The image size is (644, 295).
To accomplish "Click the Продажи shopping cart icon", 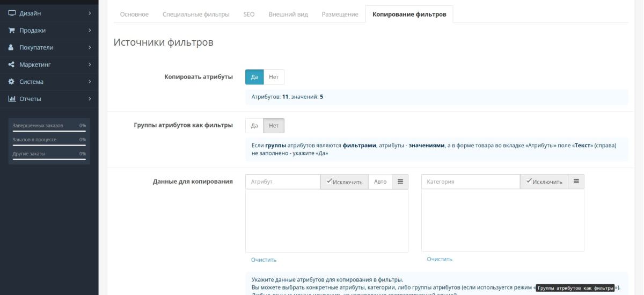I will 11,30.
